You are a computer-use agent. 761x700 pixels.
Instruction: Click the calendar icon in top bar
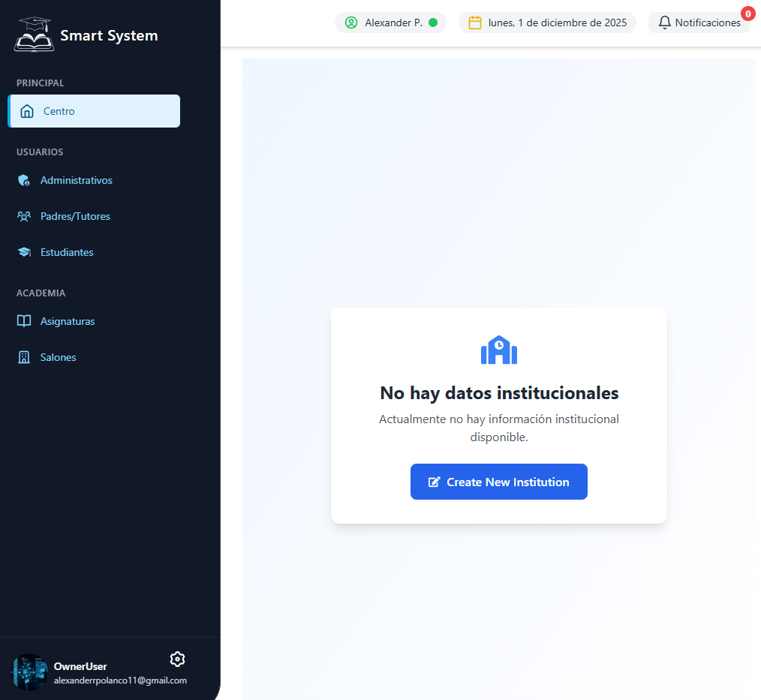(x=474, y=23)
